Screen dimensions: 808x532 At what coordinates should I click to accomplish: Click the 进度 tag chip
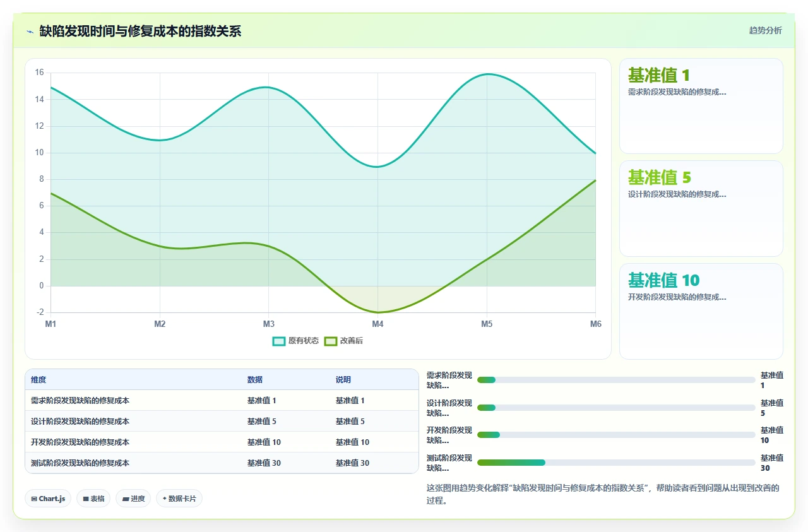click(x=133, y=499)
